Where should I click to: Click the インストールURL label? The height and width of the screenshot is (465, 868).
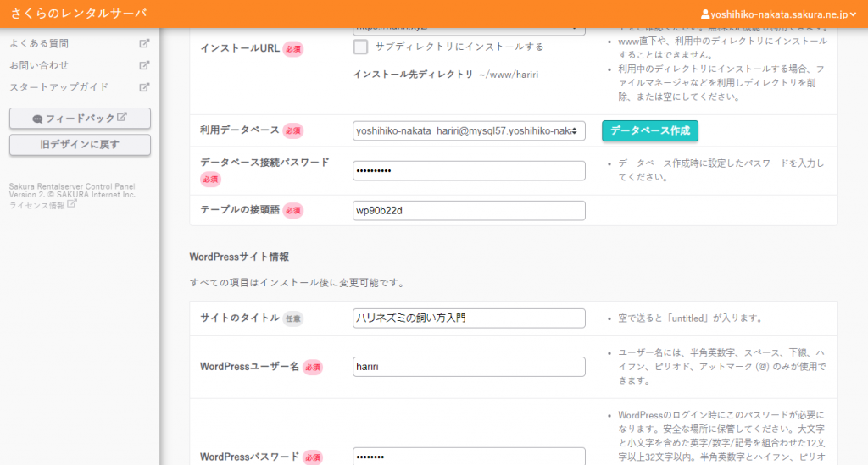(240, 48)
